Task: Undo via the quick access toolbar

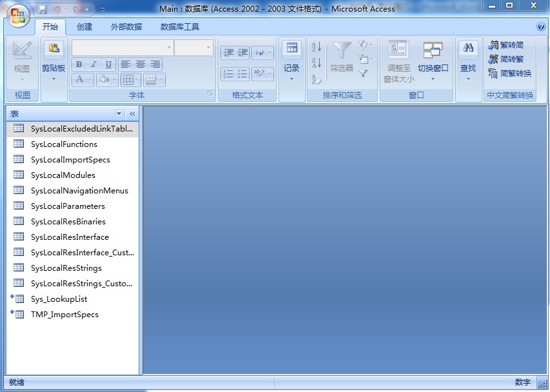Action: (56, 9)
